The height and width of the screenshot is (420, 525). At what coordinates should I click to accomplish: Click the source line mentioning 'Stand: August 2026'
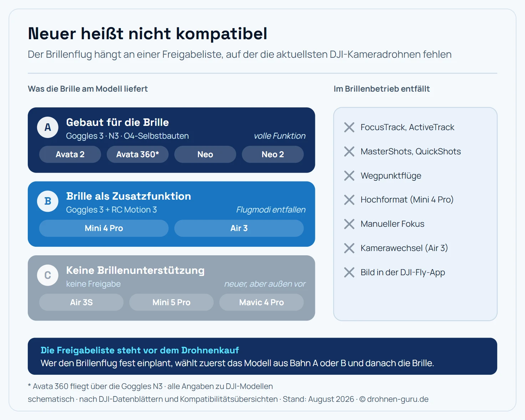click(228, 399)
